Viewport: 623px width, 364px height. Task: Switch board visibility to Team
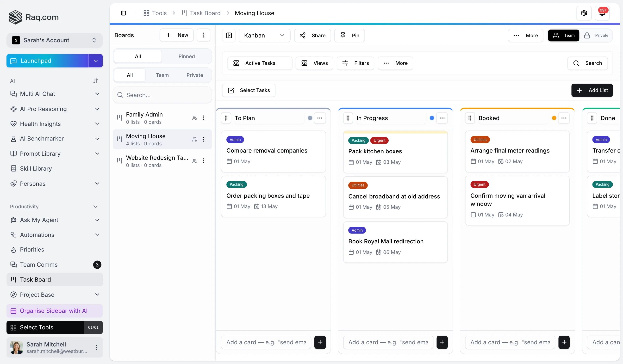pyautogui.click(x=563, y=36)
